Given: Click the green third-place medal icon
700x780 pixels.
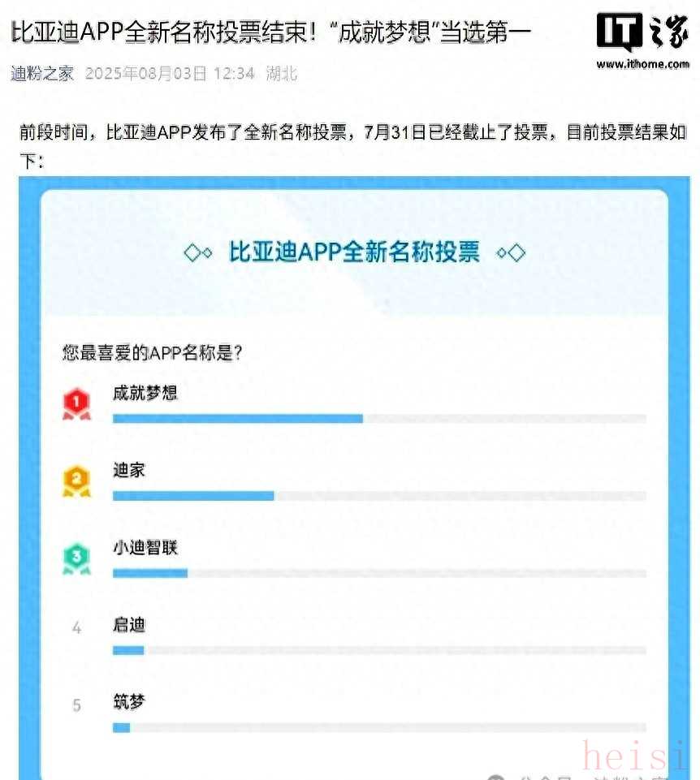Looking at the screenshot, I should coord(76,558).
